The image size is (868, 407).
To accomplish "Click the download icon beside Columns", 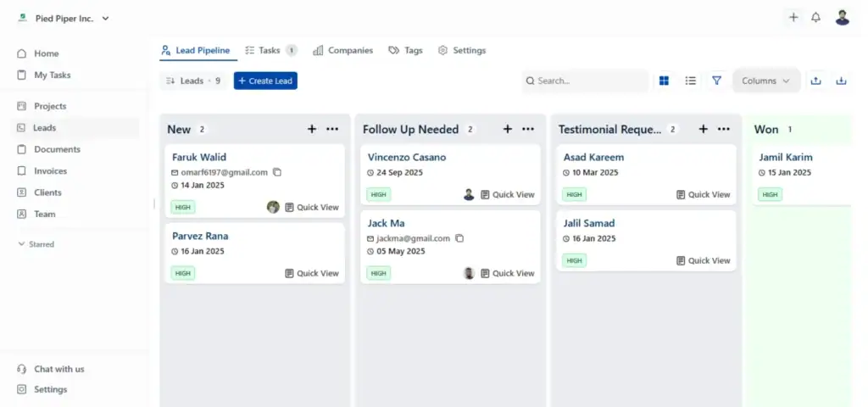I will click(841, 81).
